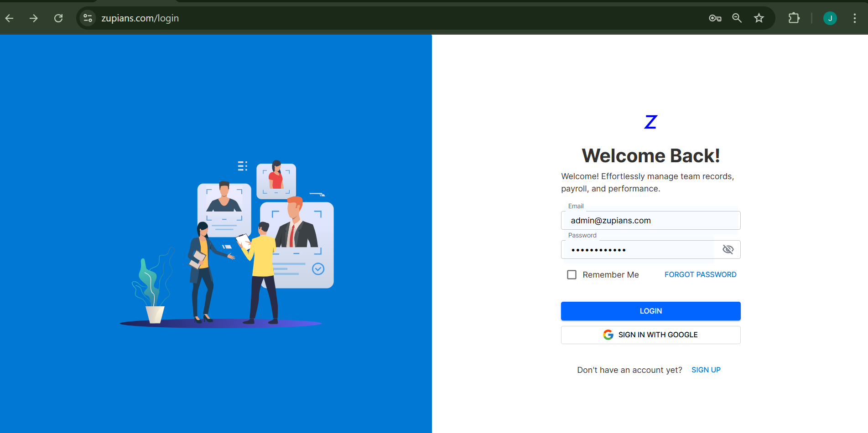
Task: Open the Chrome profile avatar menu
Action: [x=830, y=18]
